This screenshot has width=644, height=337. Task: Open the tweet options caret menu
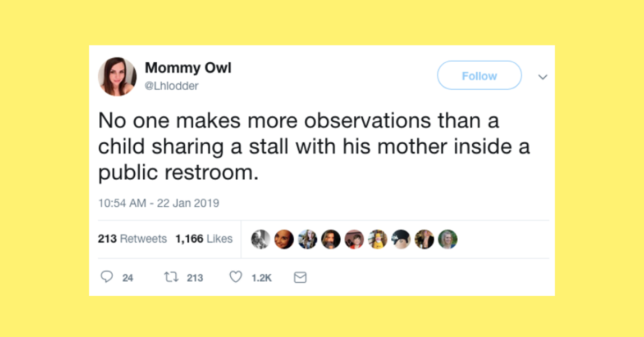tap(543, 77)
